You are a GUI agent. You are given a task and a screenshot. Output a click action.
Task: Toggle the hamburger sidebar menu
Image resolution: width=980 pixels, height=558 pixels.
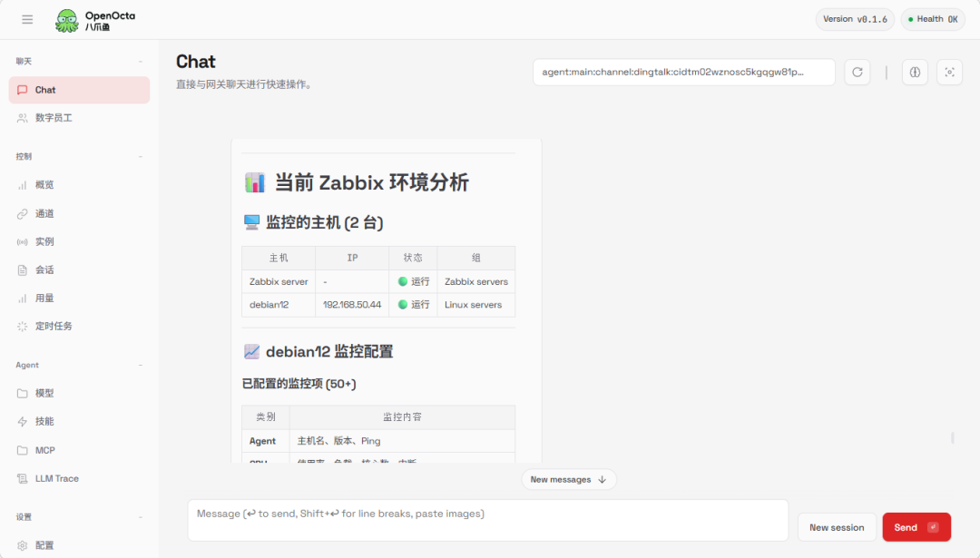click(x=27, y=19)
